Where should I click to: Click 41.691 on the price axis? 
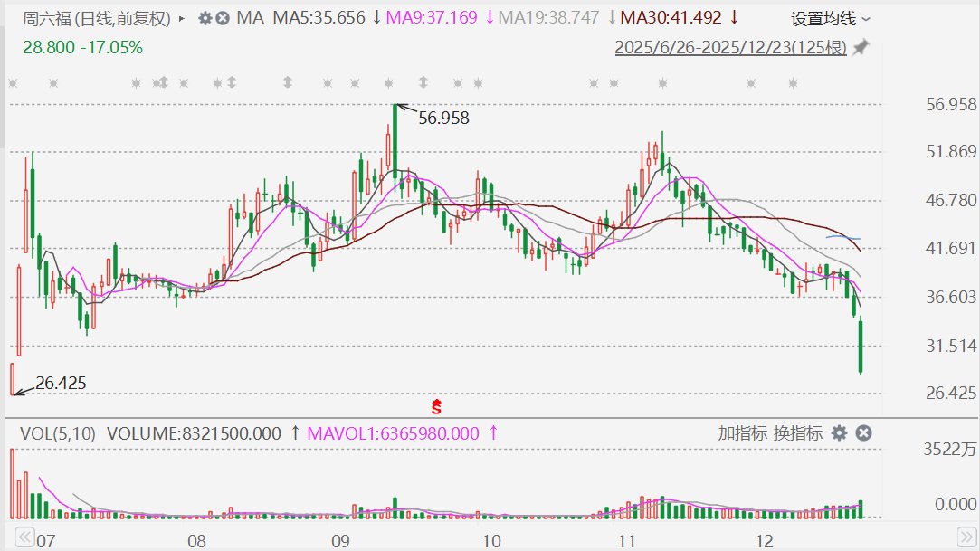[x=951, y=248]
